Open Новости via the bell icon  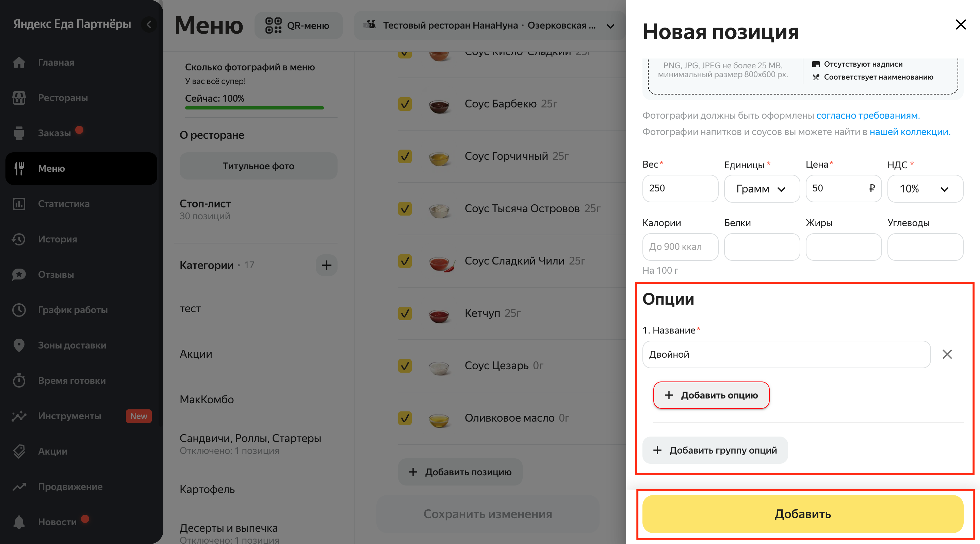[19, 522]
